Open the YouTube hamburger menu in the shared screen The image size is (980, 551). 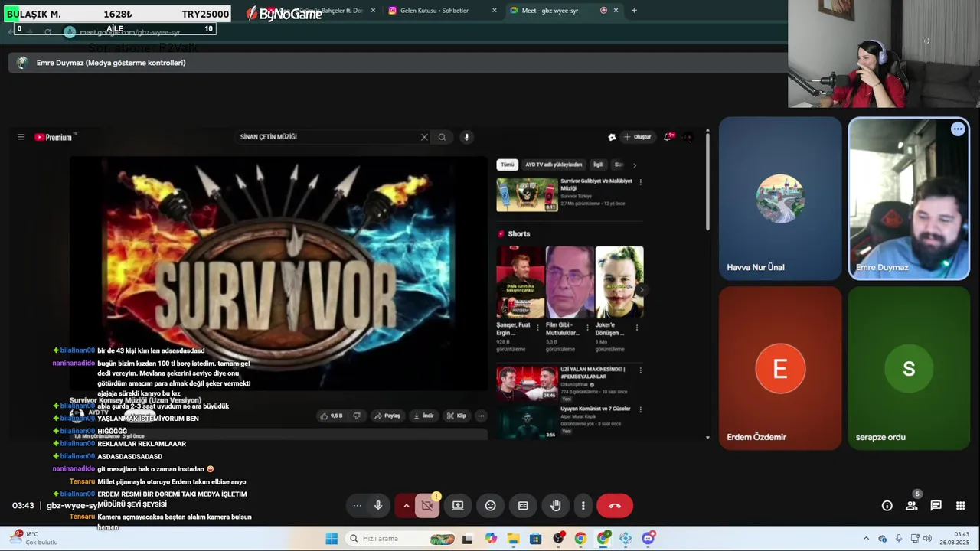tap(21, 137)
